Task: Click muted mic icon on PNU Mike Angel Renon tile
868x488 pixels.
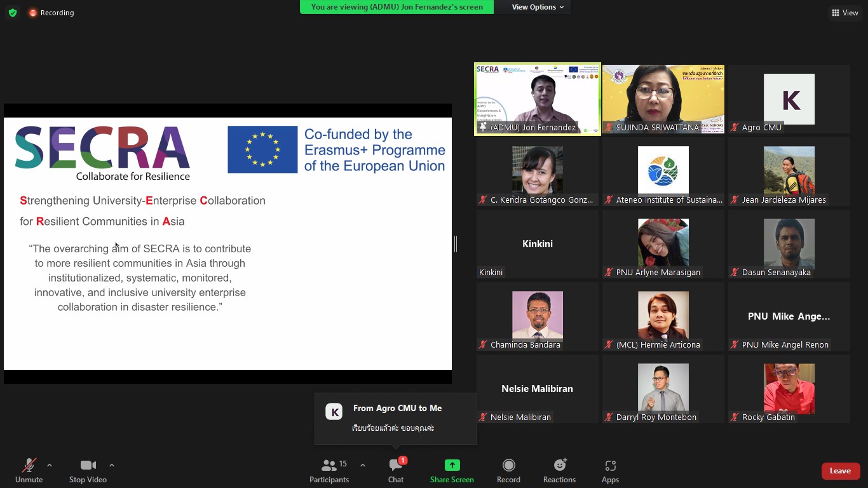Action: click(735, 345)
